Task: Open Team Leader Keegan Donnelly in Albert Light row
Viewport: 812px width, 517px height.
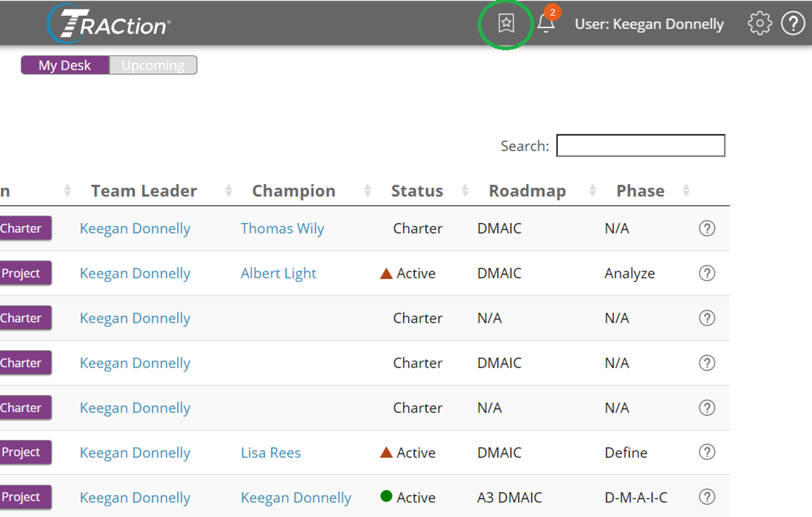Action: (135, 273)
